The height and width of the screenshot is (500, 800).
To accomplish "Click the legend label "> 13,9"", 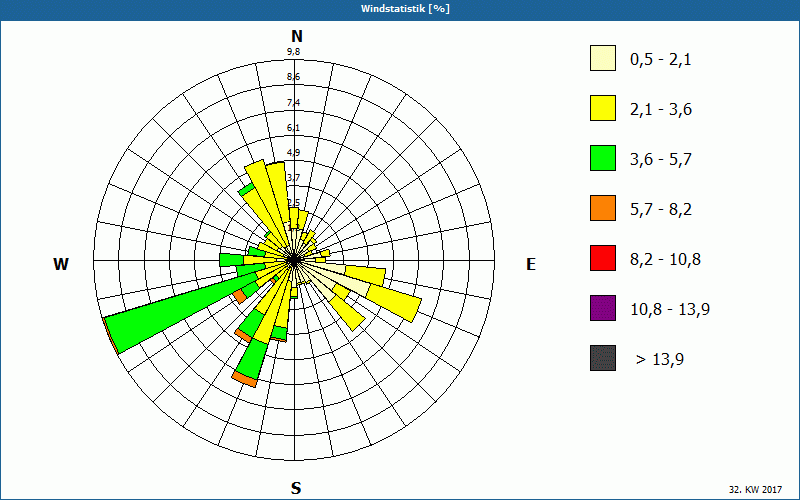I will [x=660, y=360].
